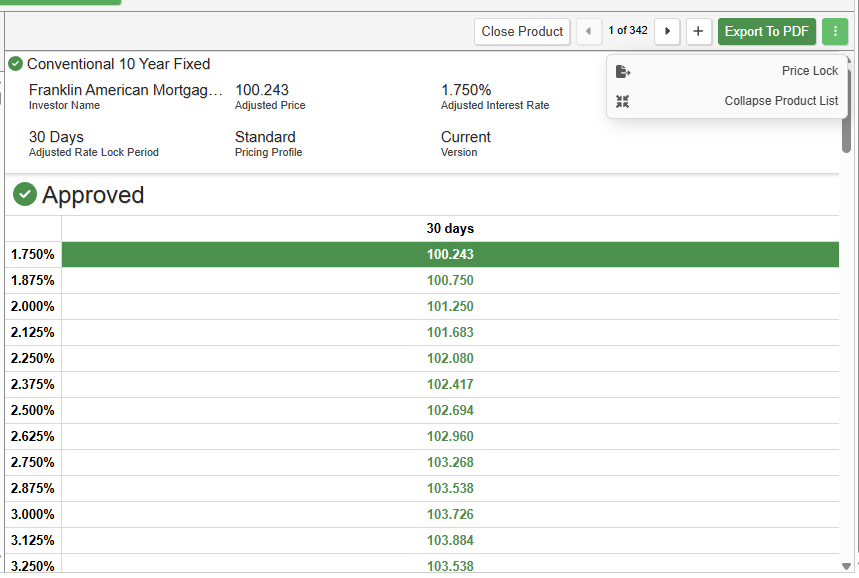Click the Standard Pricing Profile value

coord(265,137)
